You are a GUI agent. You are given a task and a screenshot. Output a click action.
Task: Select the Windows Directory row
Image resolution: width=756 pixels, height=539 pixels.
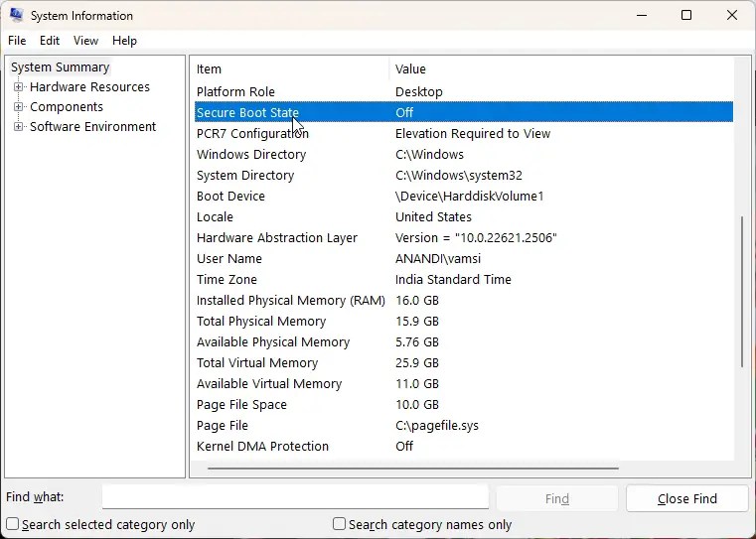[464, 154]
